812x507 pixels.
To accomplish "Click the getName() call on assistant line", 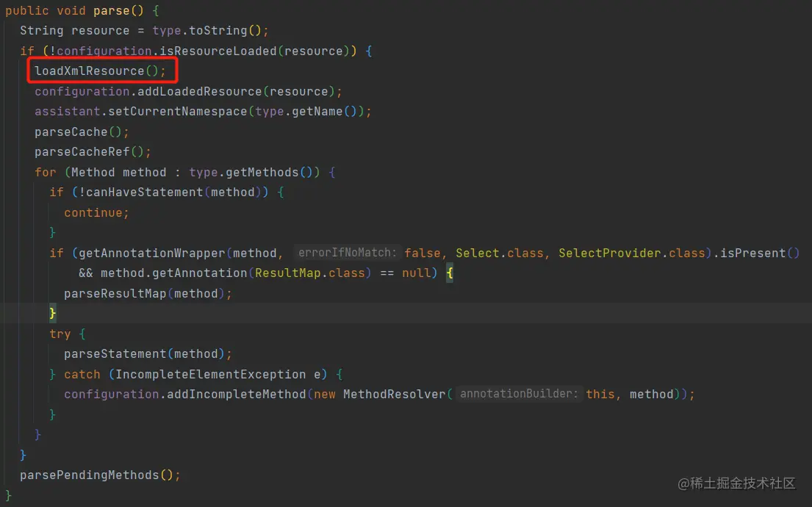I will pyautogui.click(x=325, y=112).
